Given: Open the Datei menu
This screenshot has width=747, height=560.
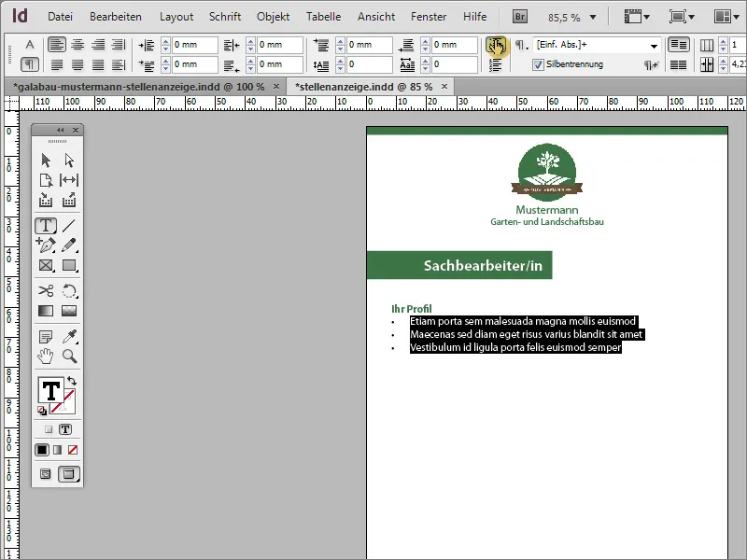Looking at the screenshot, I should tap(60, 17).
